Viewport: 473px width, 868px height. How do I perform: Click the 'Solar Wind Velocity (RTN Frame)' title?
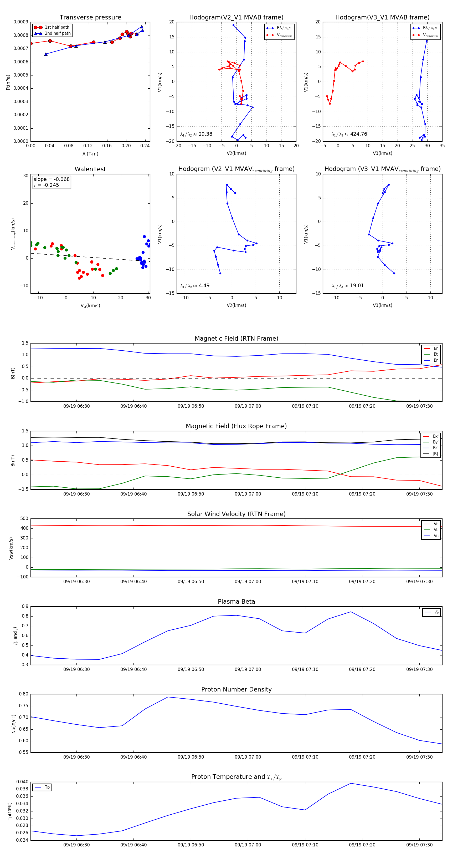(236, 514)
